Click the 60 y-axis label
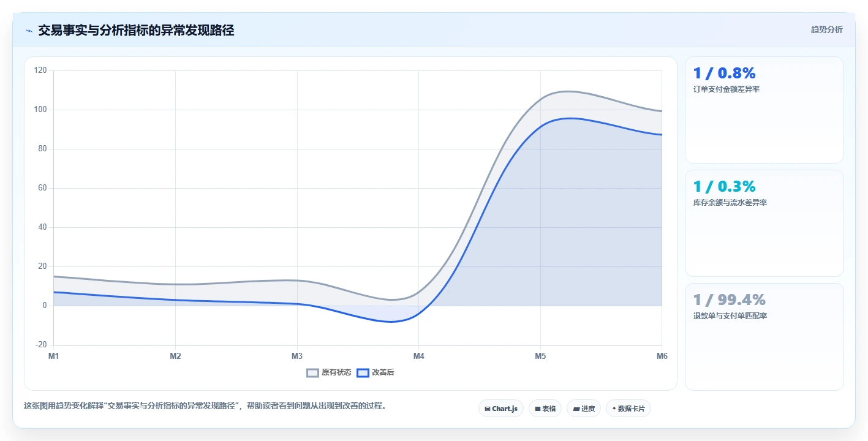Image resolution: width=868 pixels, height=441 pixels. coord(42,188)
